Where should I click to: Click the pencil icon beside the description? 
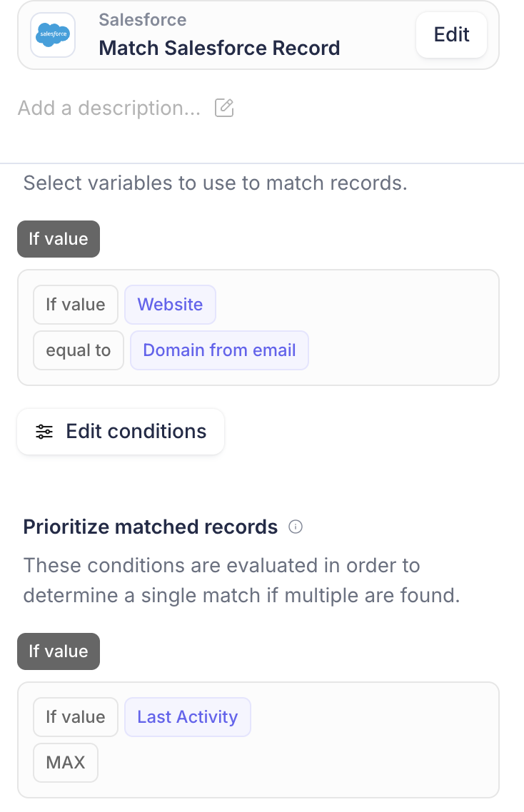click(x=224, y=108)
